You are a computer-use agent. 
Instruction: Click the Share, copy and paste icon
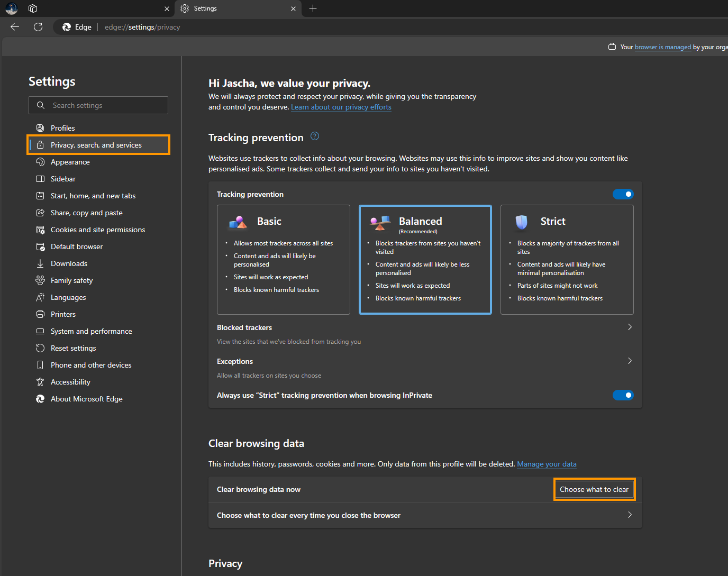[x=40, y=213]
